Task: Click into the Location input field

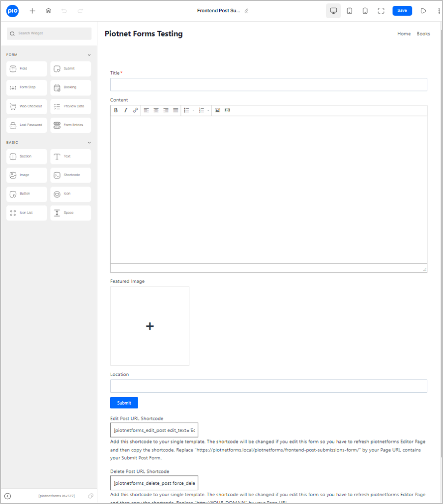Action: click(x=268, y=386)
